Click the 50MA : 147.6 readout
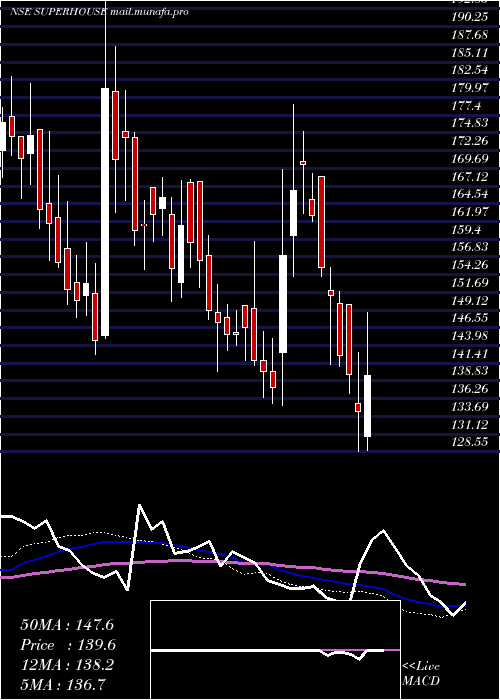The width and height of the screenshot is (500, 700). 67,625
